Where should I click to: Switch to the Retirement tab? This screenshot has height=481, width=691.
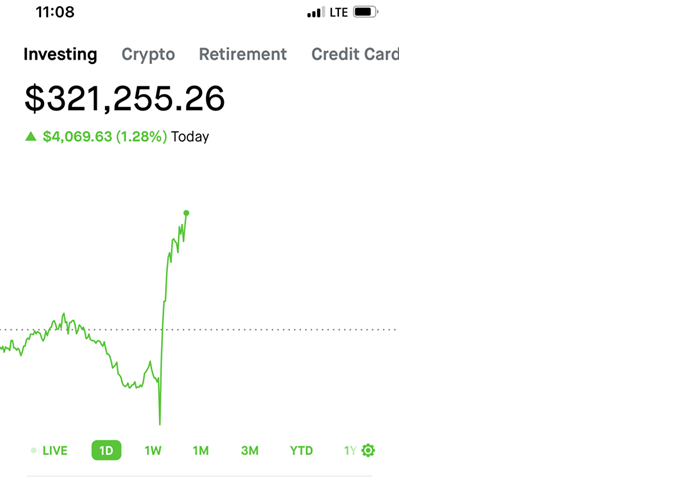tap(243, 54)
